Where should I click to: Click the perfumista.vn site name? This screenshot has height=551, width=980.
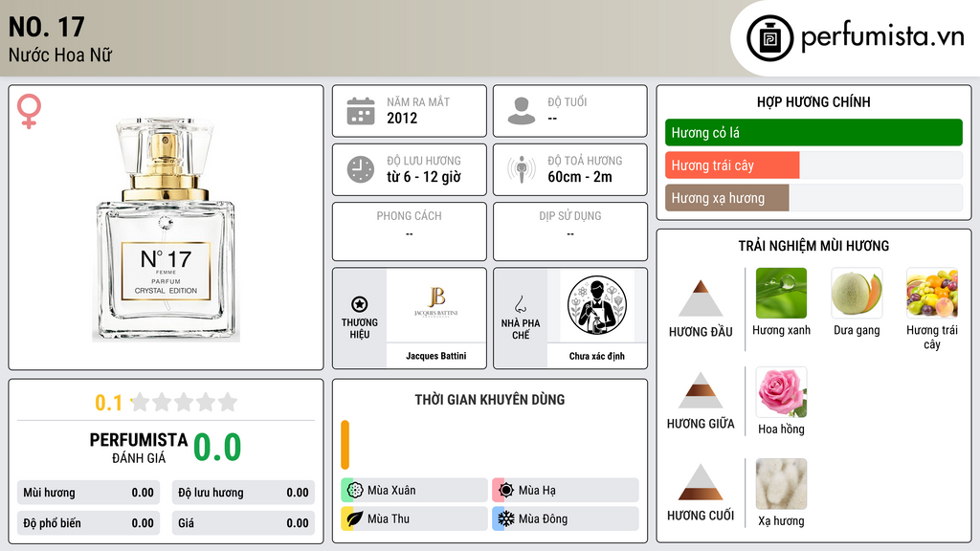tap(882, 36)
